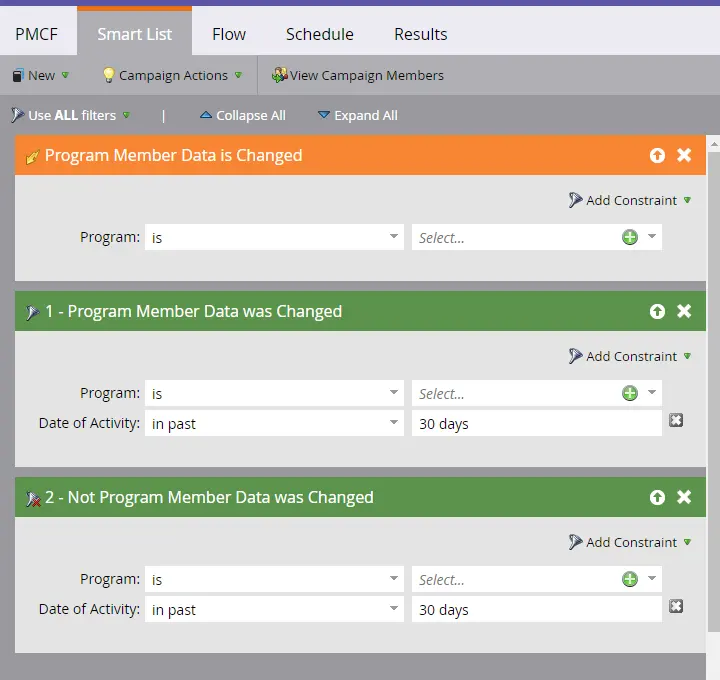The width and height of the screenshot is (720, 680).
Task: Remove filter 2 Not Program Member Data was Changed
Action: 684,497
